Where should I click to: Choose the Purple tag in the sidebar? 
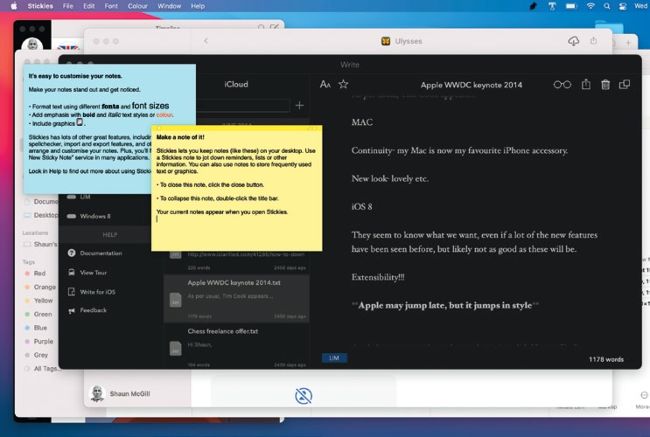[41, 340]
